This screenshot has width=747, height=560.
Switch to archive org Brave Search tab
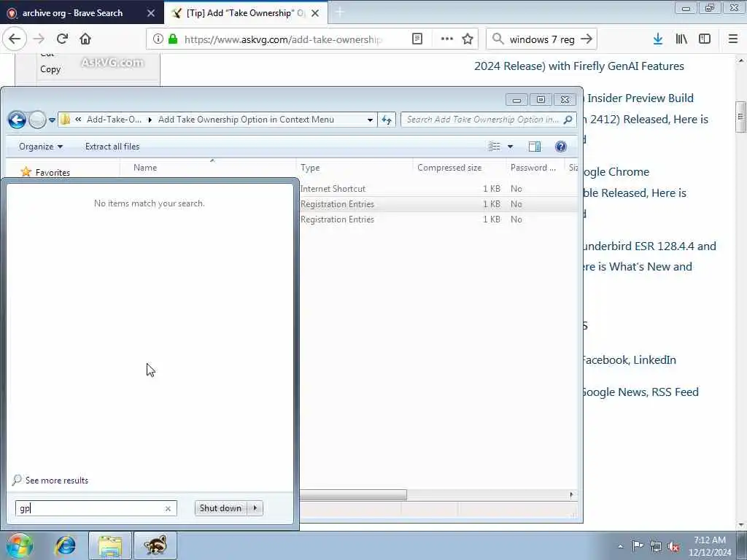[x=73, y=13]
